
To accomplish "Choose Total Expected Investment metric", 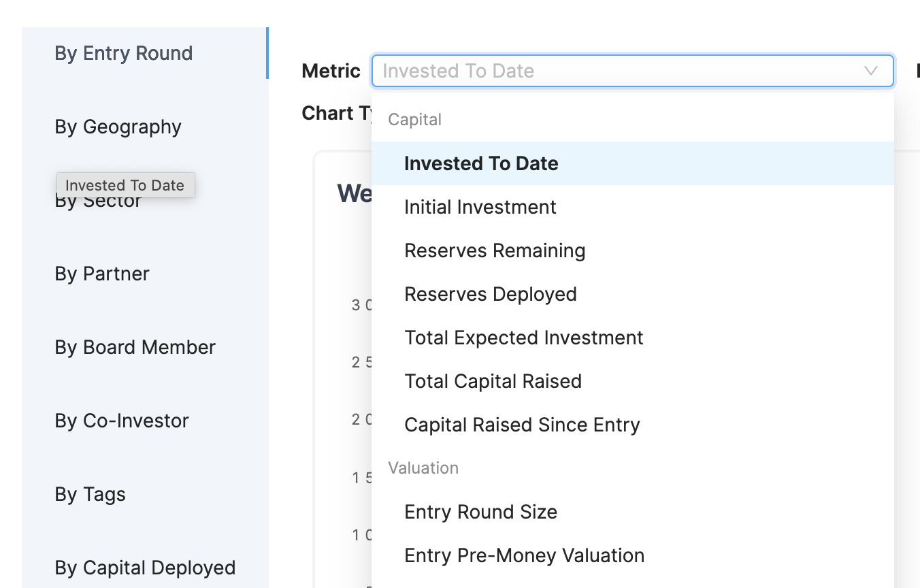I will click(524, 338).
